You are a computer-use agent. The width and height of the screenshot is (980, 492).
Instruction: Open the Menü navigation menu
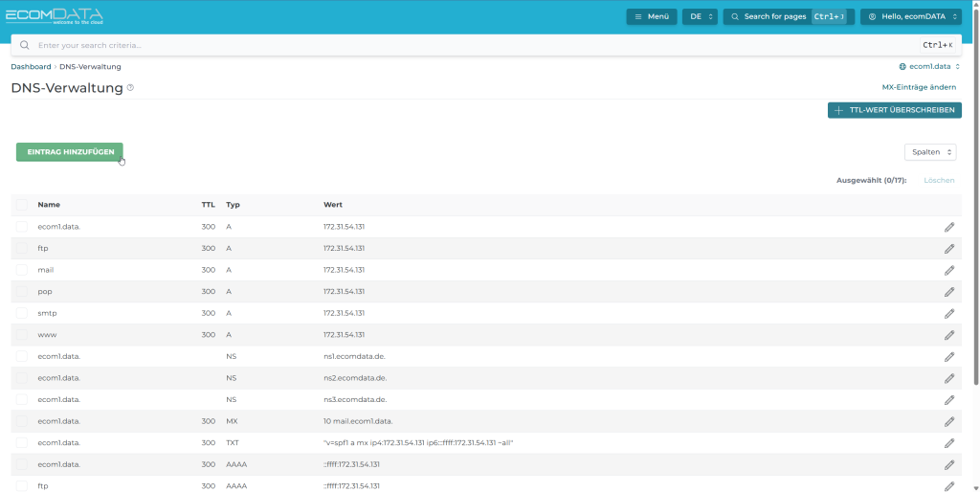click(x=651, y=16)
